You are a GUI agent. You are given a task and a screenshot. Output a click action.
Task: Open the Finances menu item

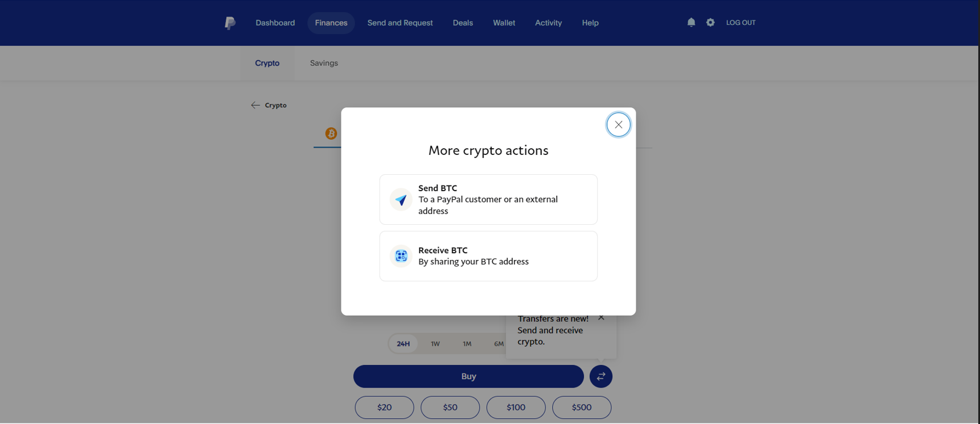(x=331, y=23)
